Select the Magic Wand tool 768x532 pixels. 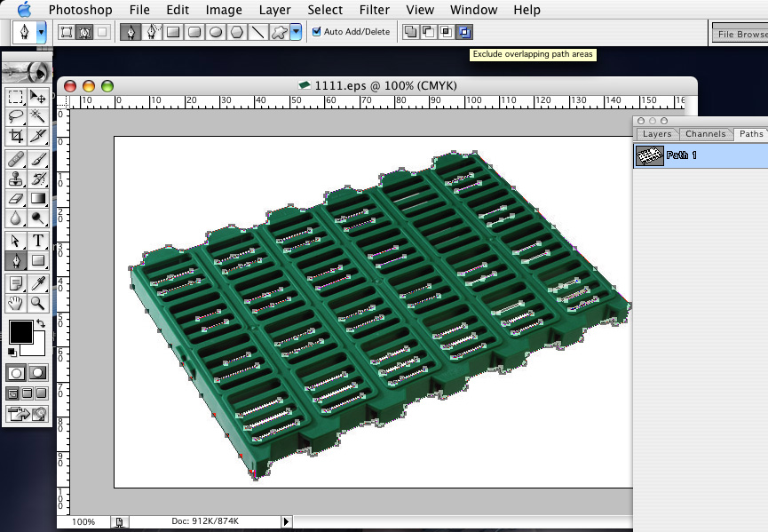(x=38, y=116)
